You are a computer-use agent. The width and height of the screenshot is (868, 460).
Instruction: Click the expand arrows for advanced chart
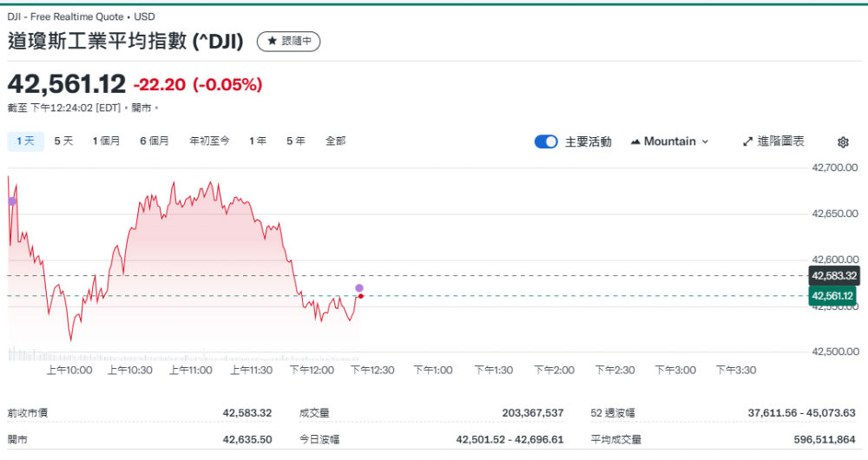point(748,141)
